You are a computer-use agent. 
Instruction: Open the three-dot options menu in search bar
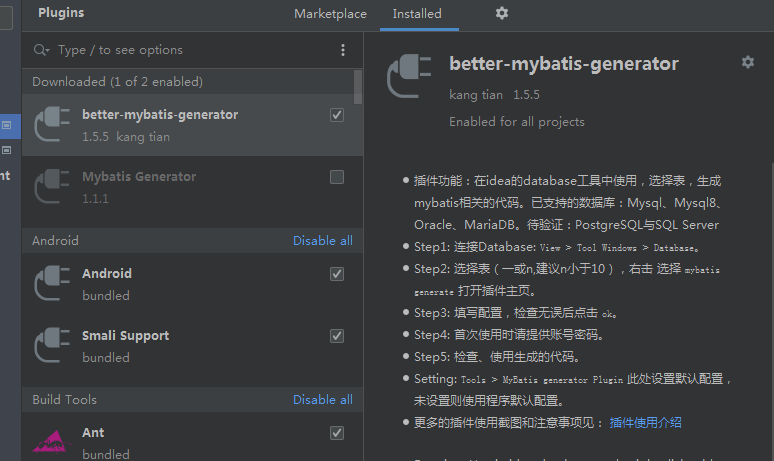pyautogui.click(x=343, y=50)
